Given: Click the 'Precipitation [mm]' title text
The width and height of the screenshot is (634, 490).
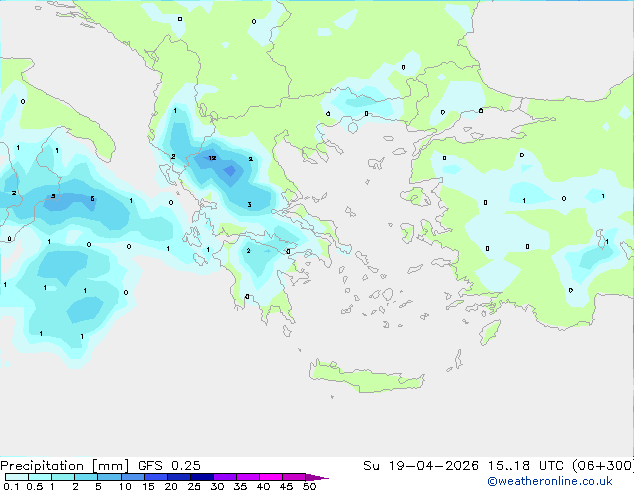Looking at the screenshot, I should 64,466.
